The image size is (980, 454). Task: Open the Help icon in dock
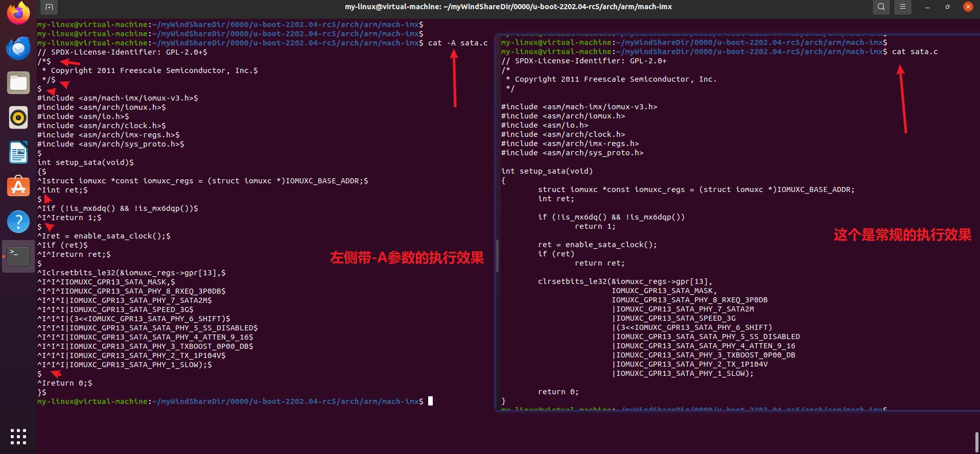[x=18, y=222]
